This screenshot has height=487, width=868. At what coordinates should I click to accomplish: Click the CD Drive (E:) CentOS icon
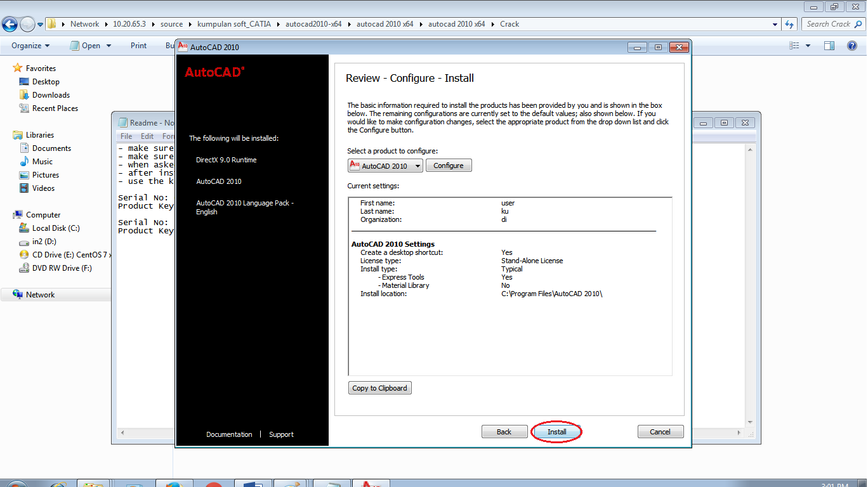[24, 254]
